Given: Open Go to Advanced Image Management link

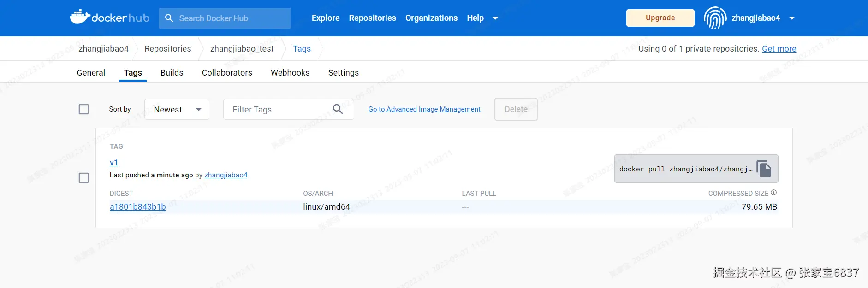Looking at the screenshot, I should tap(424, 109).
